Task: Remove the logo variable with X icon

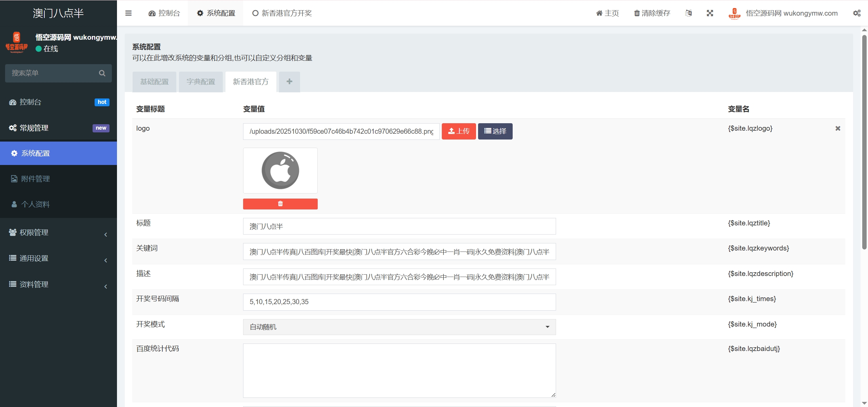Action: coord(837,128)
